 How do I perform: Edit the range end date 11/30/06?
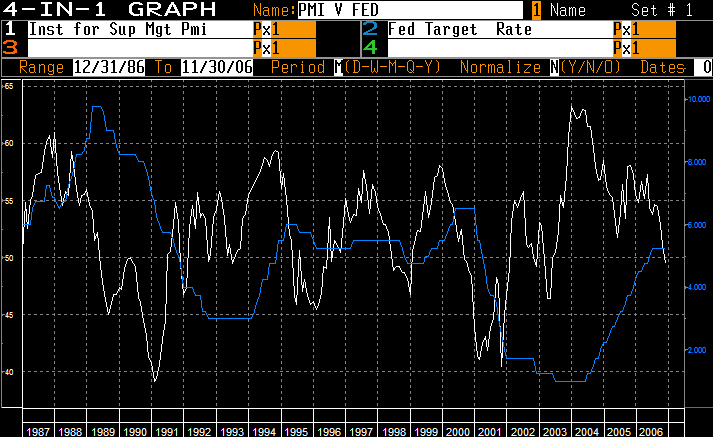point(216,67)
